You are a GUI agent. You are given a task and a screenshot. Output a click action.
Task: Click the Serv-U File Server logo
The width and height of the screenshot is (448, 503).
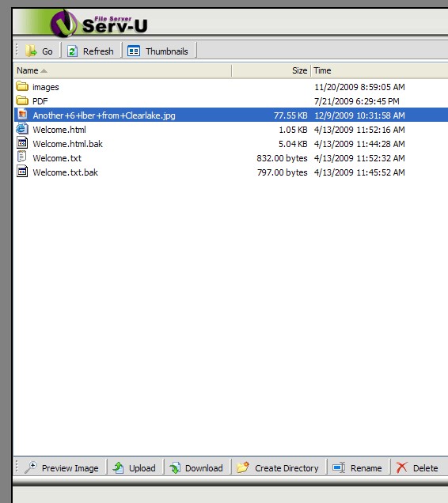click(x=99, y=23)
